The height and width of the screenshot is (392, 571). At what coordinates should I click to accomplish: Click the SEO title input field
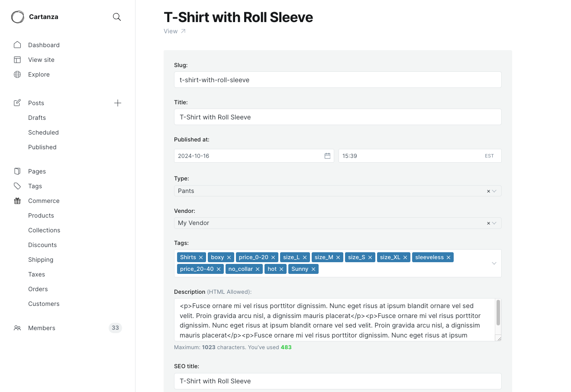pos(338,381)
